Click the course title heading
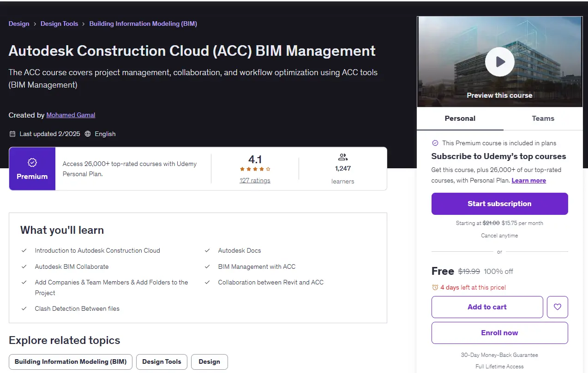This screenshot has width=588, height=373. point(192,51)
